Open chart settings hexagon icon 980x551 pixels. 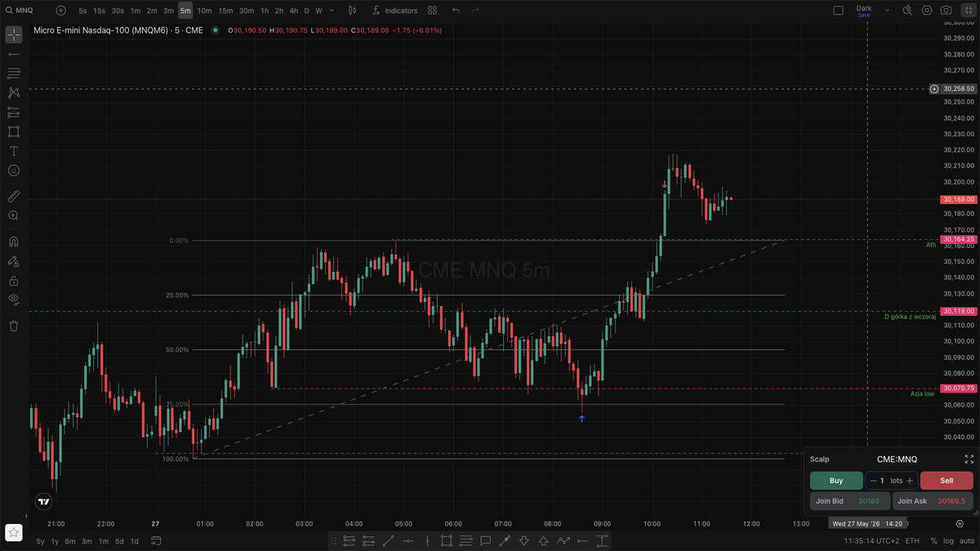point(927,11)
